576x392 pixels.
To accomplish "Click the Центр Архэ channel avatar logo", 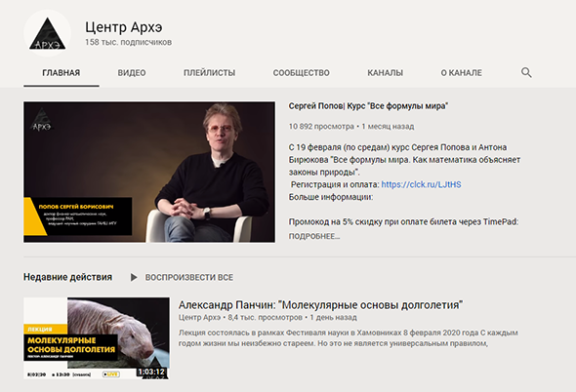I will (x=48, y=33).
